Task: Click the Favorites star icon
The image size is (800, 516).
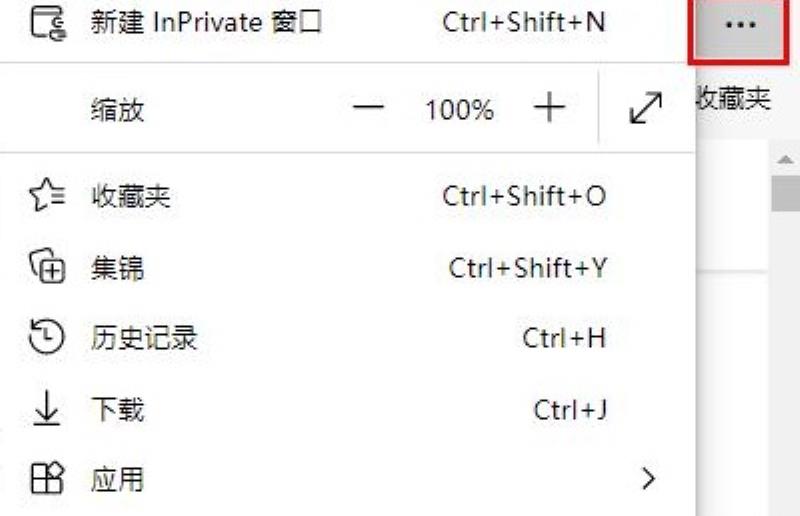Action: click(47, 195)
